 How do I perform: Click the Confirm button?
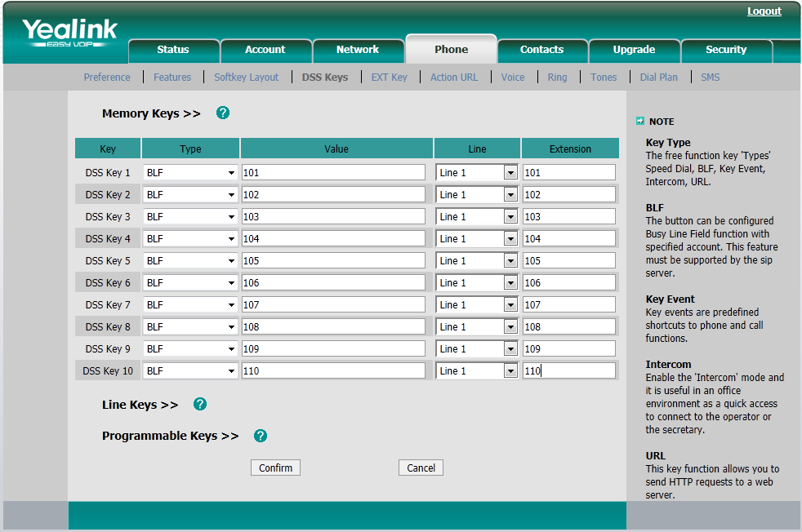click(275, 468)
